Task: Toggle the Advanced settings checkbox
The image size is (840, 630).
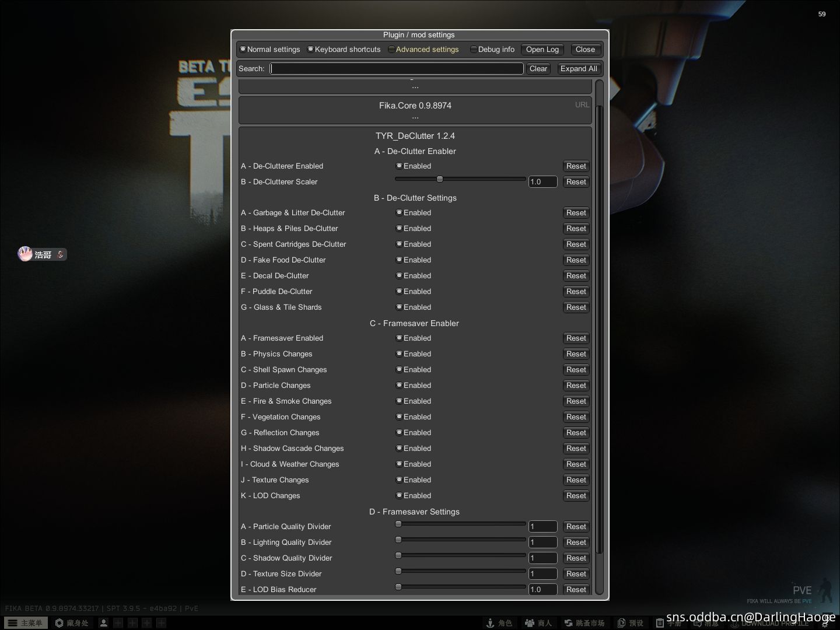Action: 392,50
